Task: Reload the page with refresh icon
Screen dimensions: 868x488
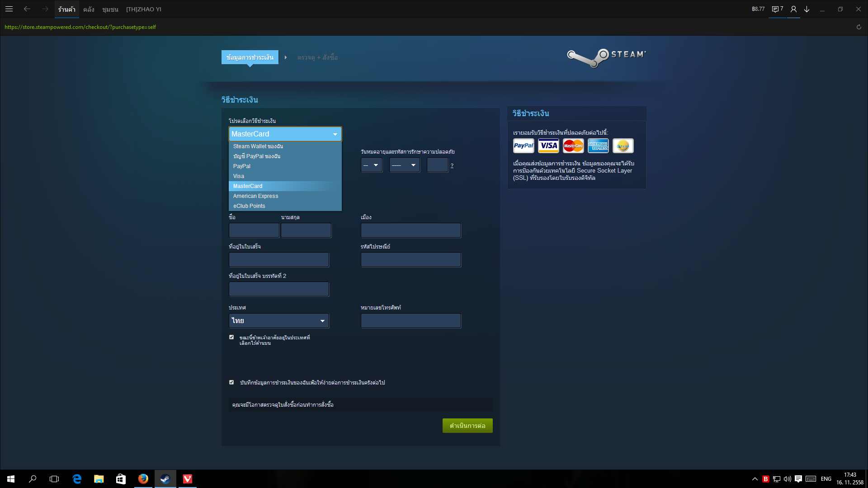Action: [859, 27]
